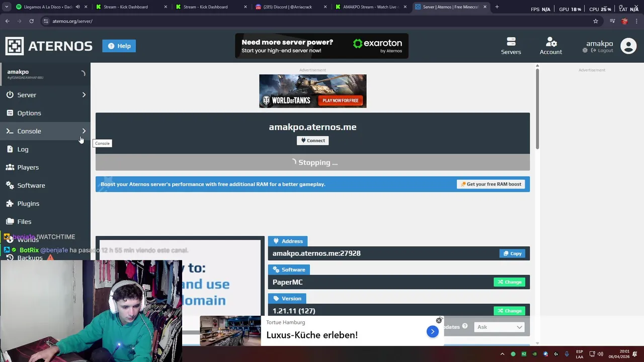The width and height of the screenshot is (644, 362).
Task: Open the network tray icon
Action: tap(592, 354)
